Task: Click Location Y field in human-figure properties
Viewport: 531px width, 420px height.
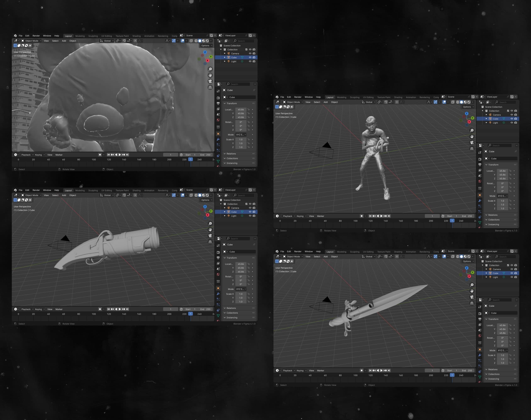Action: (502, 175)
